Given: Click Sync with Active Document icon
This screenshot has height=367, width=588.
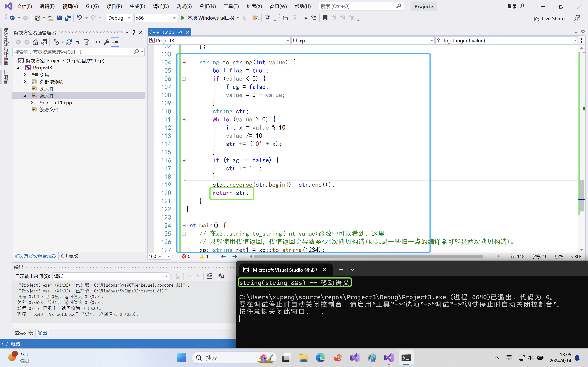Looking at the screenshot, I should click(69, 42).
